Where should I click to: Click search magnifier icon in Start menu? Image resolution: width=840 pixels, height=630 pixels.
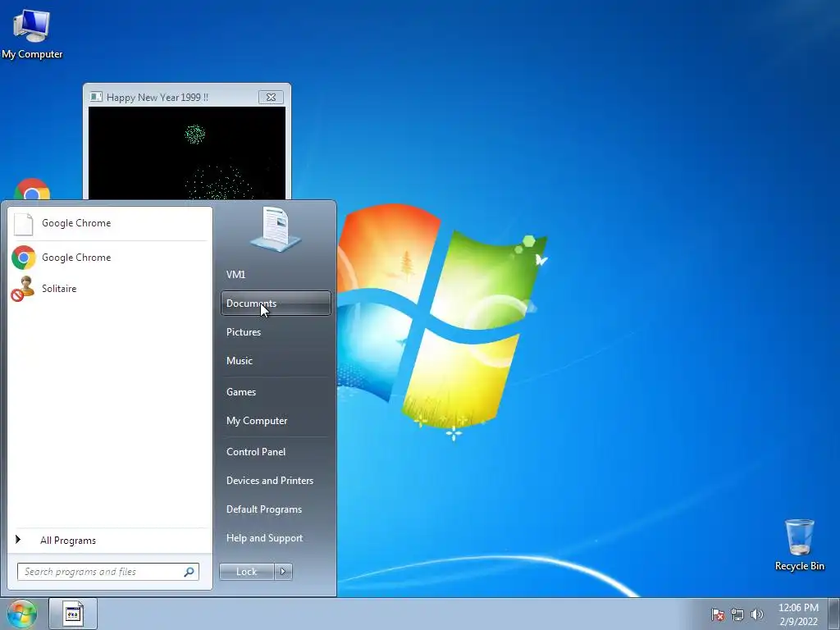pyautogui.click(x=189, y=572)
